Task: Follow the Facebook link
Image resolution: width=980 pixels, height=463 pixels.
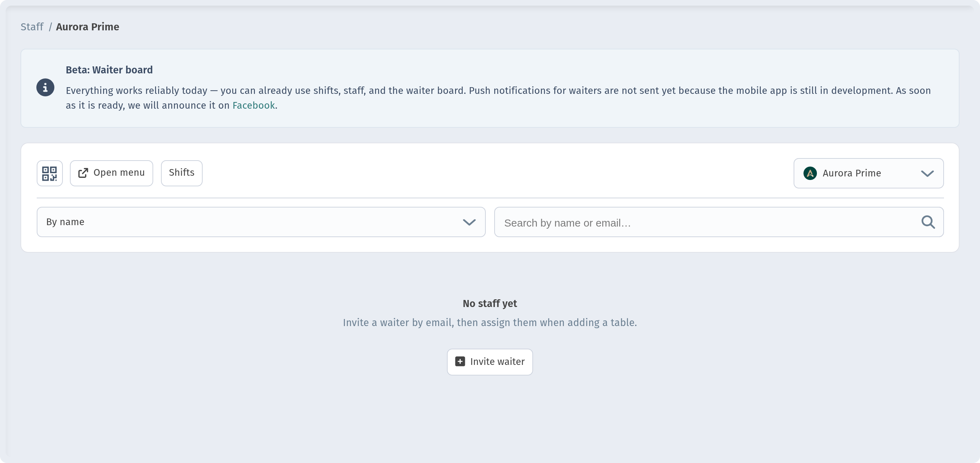Action: pyautogui.click(x=253, y=106)
